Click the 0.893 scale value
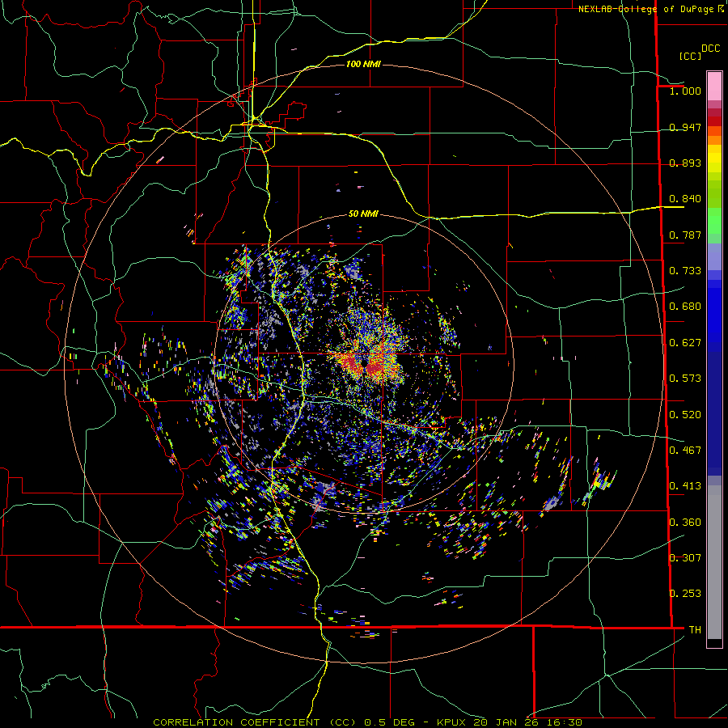Screen dimensions: 728x728 pyautogui.click(x=685, y=163)
